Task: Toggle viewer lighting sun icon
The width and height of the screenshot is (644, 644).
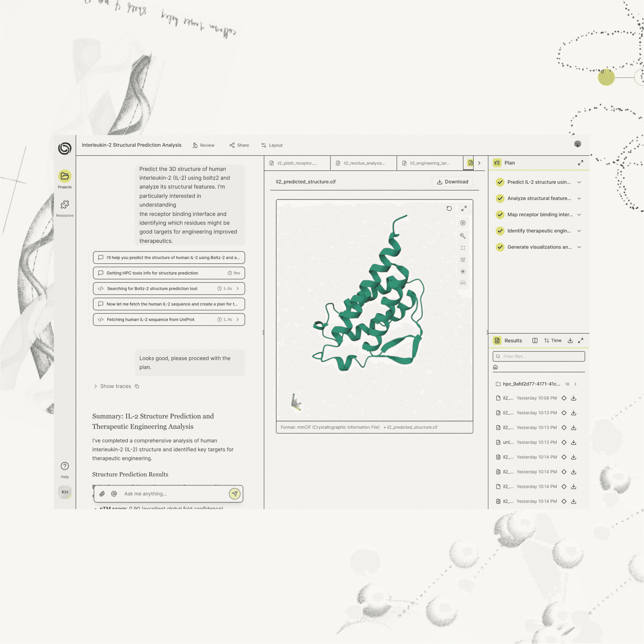Action: click(x=463, y=271)
